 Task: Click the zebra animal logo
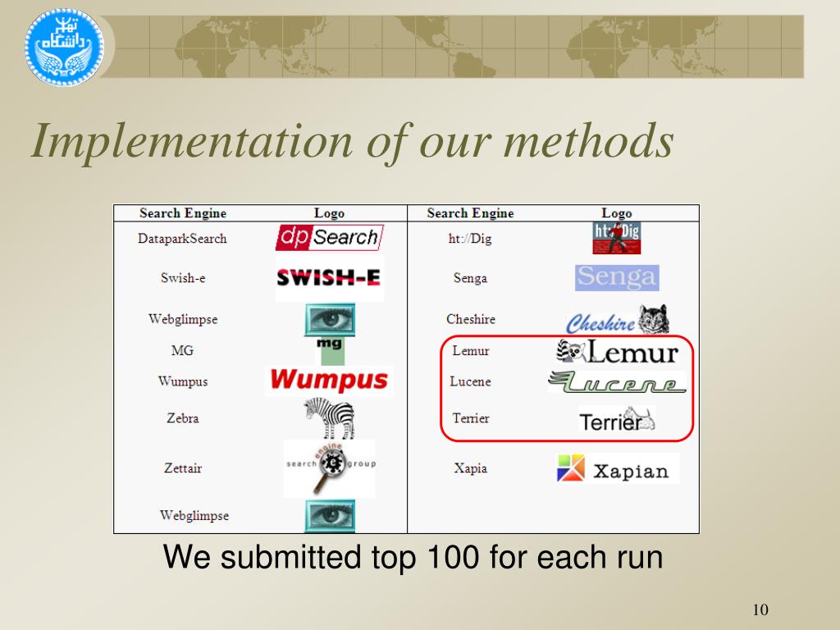point(330,418)
